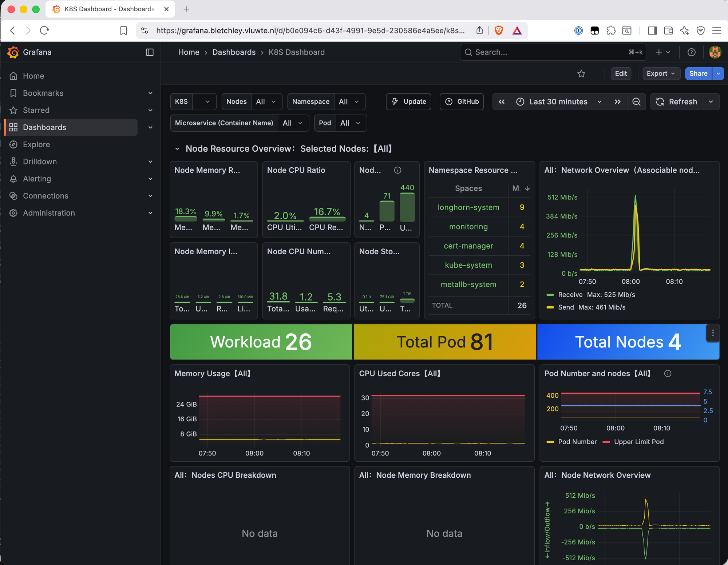728x565 pixels.
Task: Open Alerting from the sidebar menu
Action: (37, 179)
